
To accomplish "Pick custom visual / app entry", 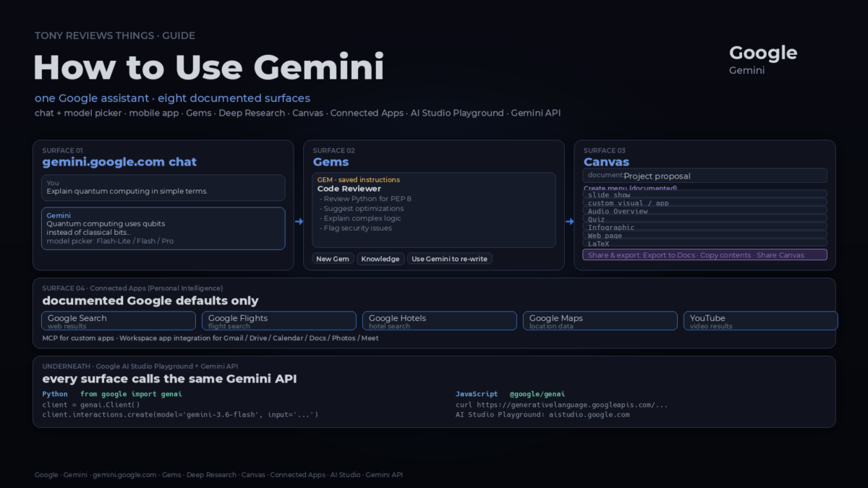I will pyautogui.click(x=705, y=202).
